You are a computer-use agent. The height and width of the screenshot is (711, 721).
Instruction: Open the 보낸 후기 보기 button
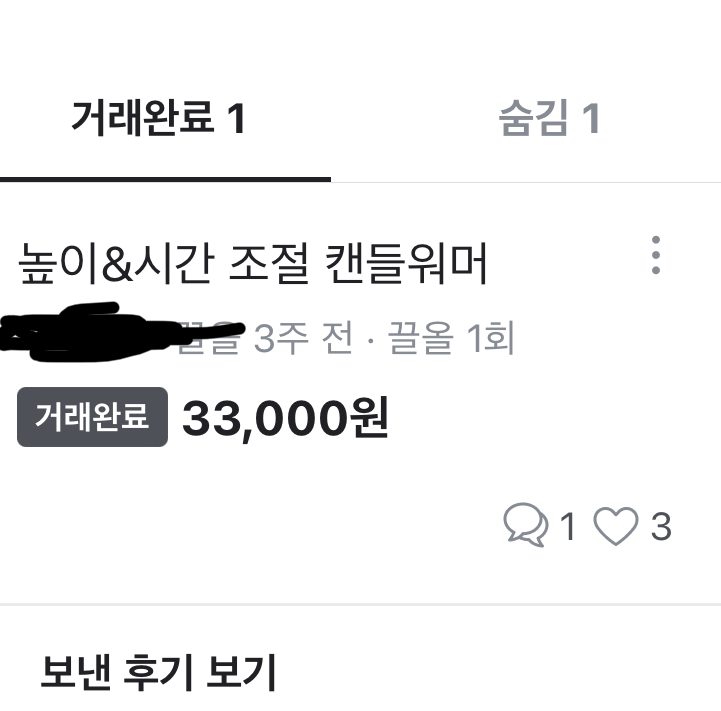point(159,673)
